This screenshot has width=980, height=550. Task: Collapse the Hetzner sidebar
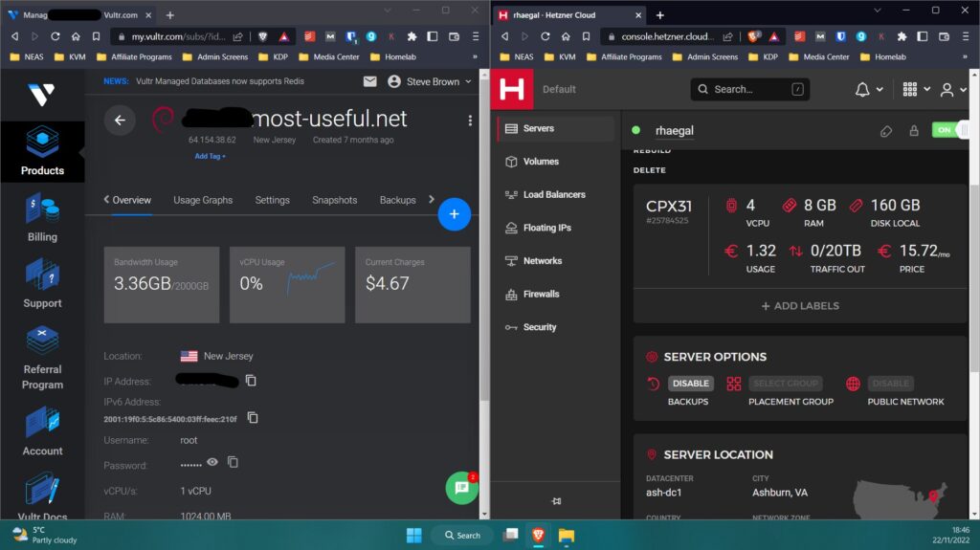[556, 500]
